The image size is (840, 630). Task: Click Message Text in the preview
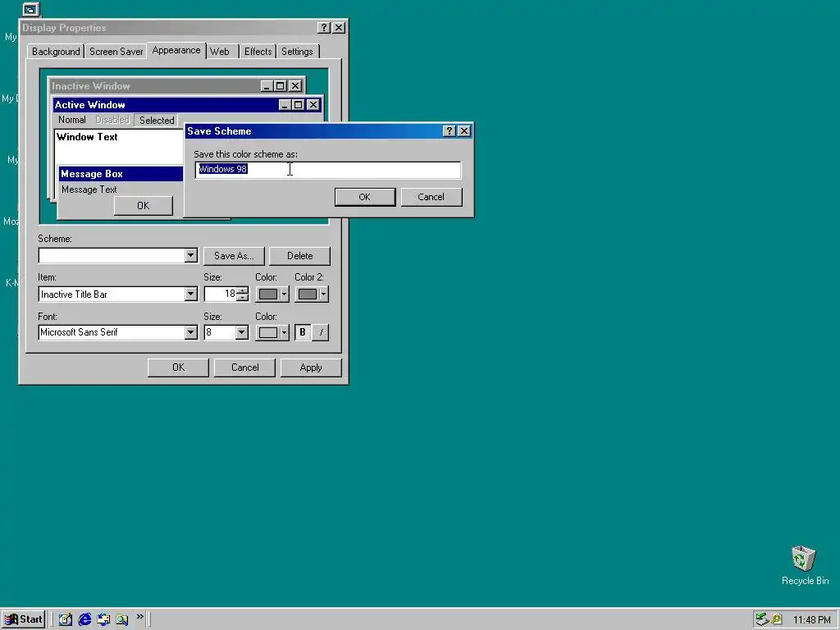tap(89, 189)
